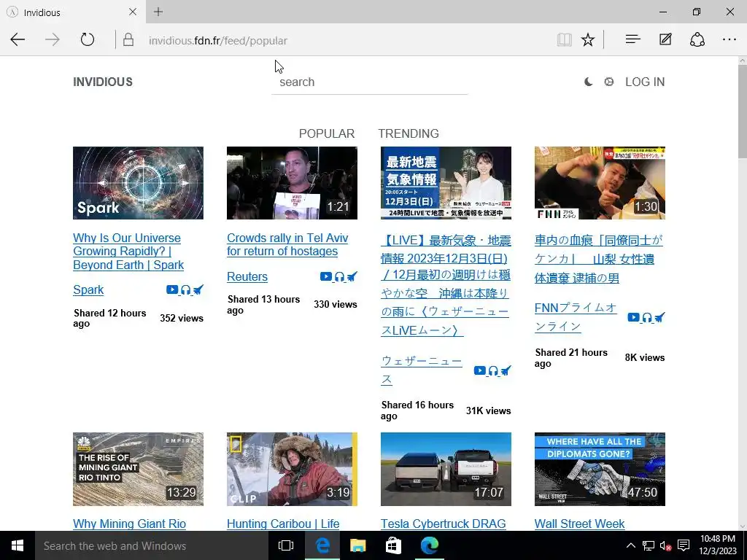Open the Hunting Caribou clip thumbnail

[x=292, y=469]
